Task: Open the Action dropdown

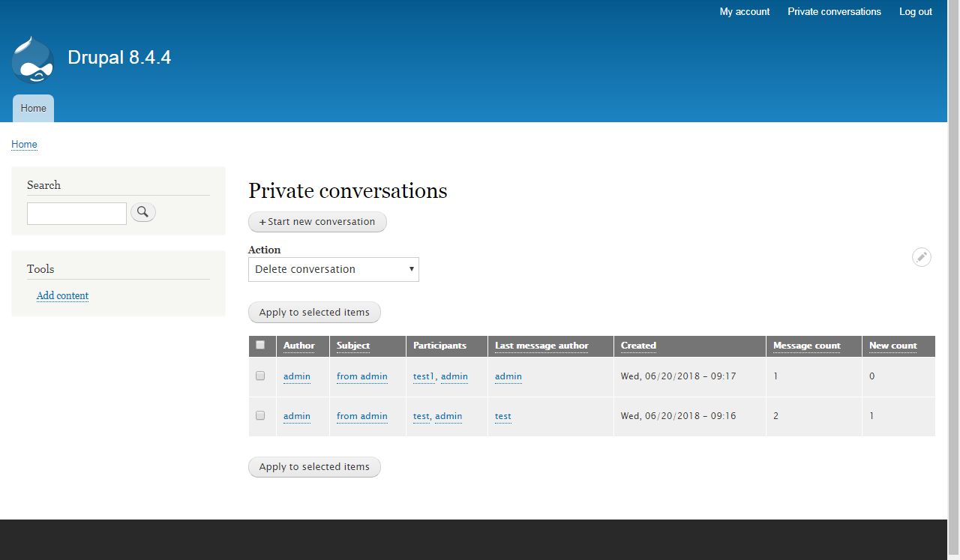Action: [333, 269]
